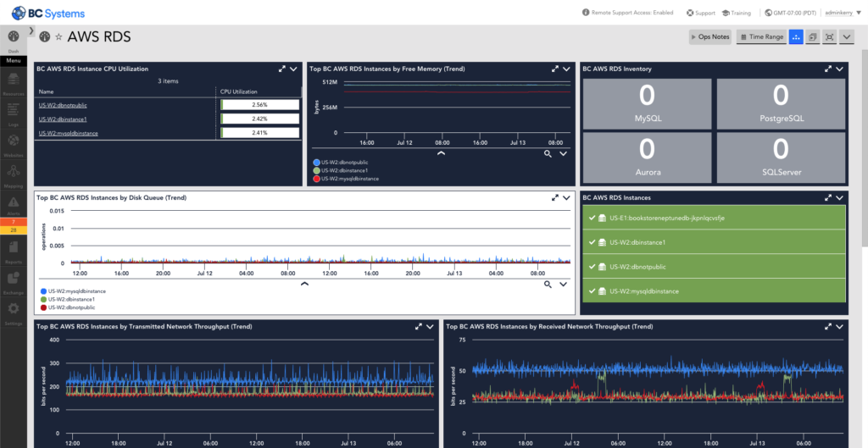Click the dashboard icon beside AWS RDS title
Image resolution: width=868 pixels, height=448 pixels.
pyautogui.click(x=46, y=36)
